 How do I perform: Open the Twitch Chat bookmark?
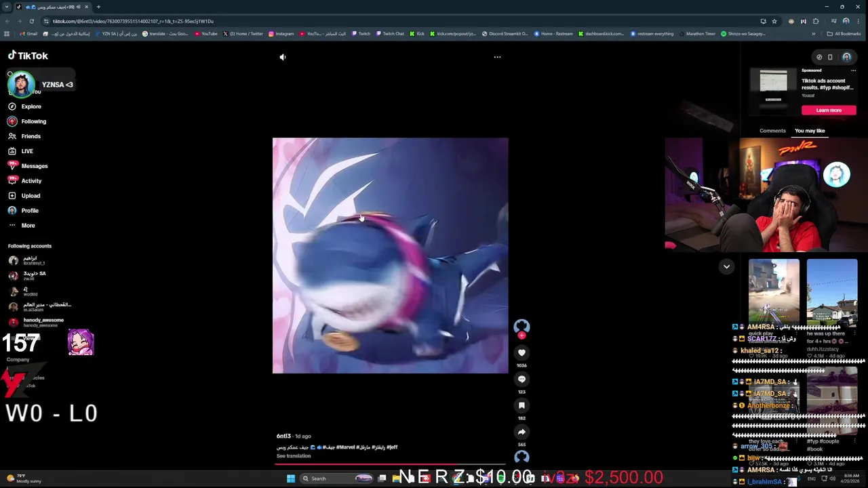pos(390,34)
